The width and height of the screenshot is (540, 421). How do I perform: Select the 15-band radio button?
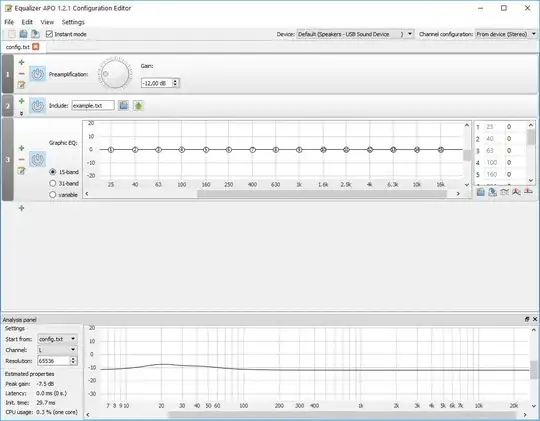pyautogui.click(x=53, y=172)
